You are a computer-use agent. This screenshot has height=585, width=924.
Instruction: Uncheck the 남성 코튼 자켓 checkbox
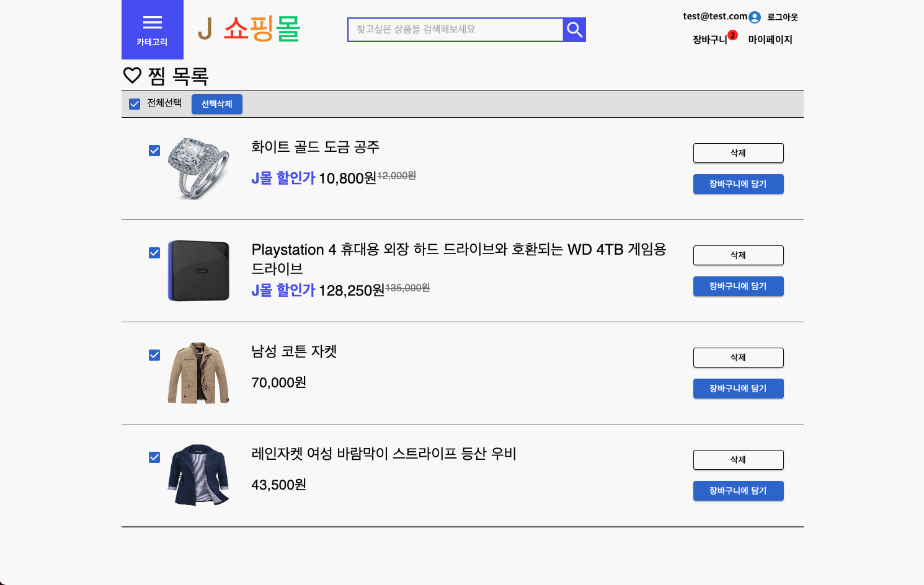[x=154, y=355]
